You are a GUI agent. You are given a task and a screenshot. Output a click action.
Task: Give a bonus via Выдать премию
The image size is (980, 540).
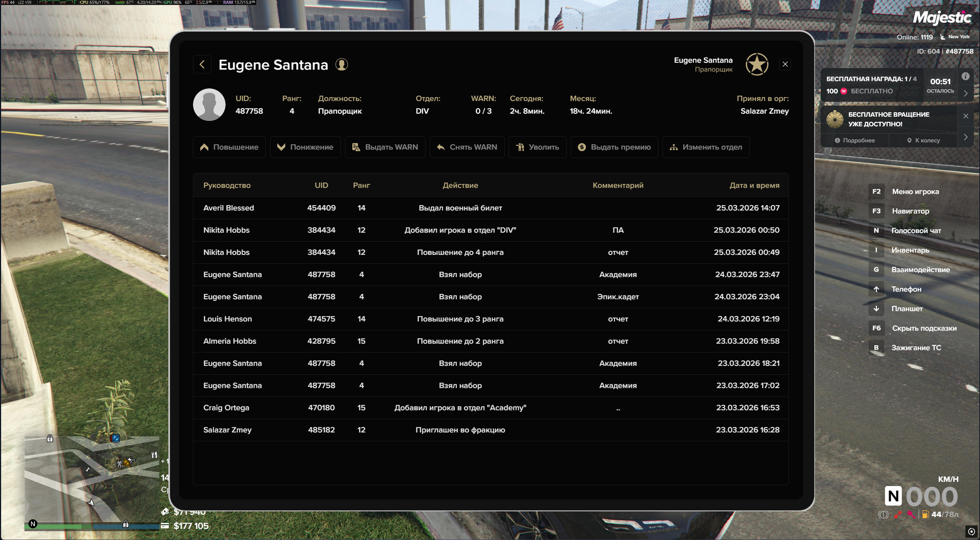tap(614, 147)
